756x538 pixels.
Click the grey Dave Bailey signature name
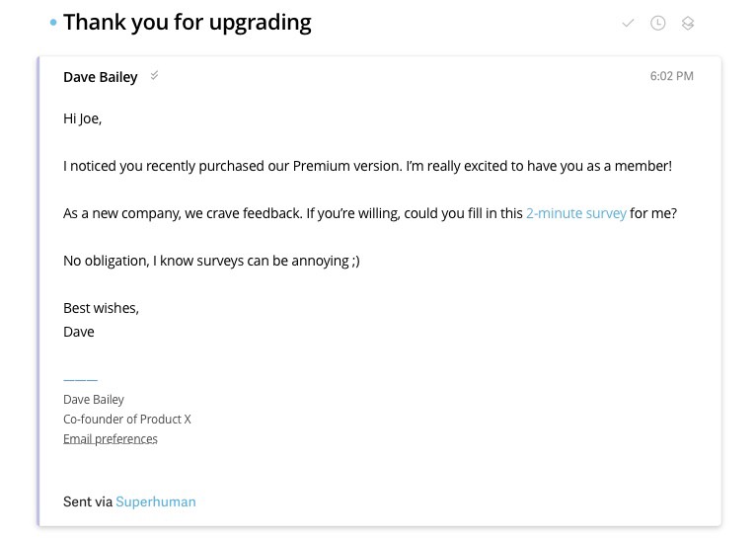pos(94,400)
